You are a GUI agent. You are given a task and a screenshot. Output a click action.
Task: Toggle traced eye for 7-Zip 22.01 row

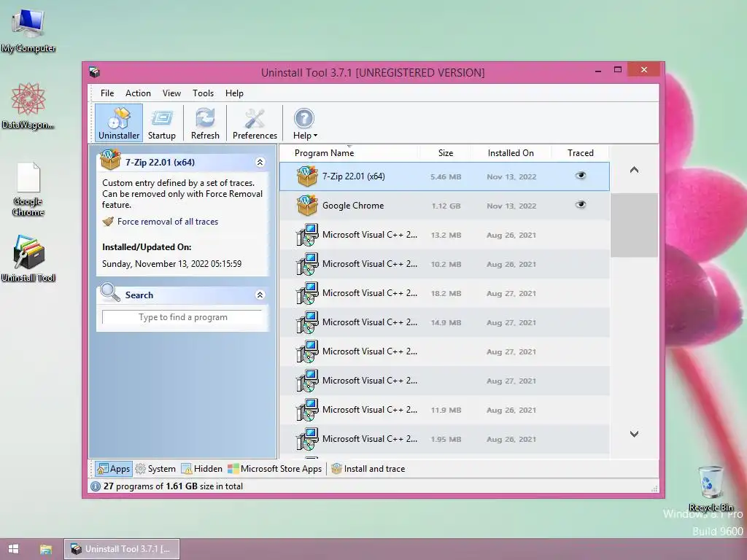[x=580, y=176]
